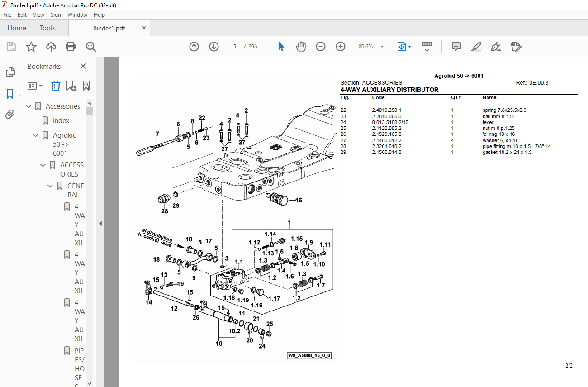Add a new bookmark icon
The height and width of the screenshot is (387, 588).
71,86
